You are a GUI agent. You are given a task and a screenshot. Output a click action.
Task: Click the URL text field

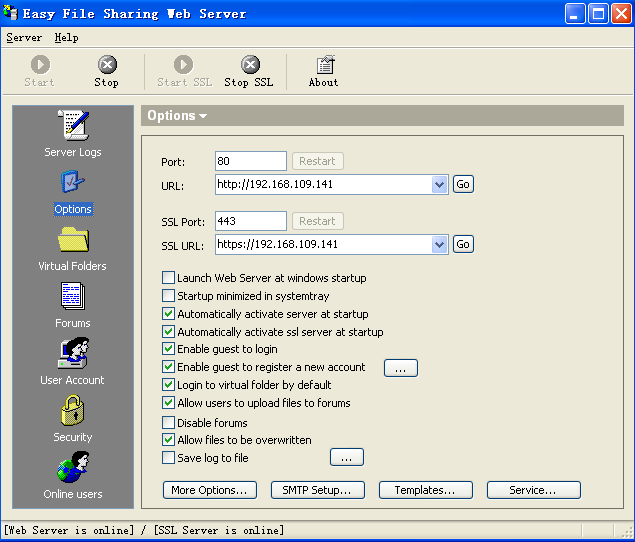point(323,185)
